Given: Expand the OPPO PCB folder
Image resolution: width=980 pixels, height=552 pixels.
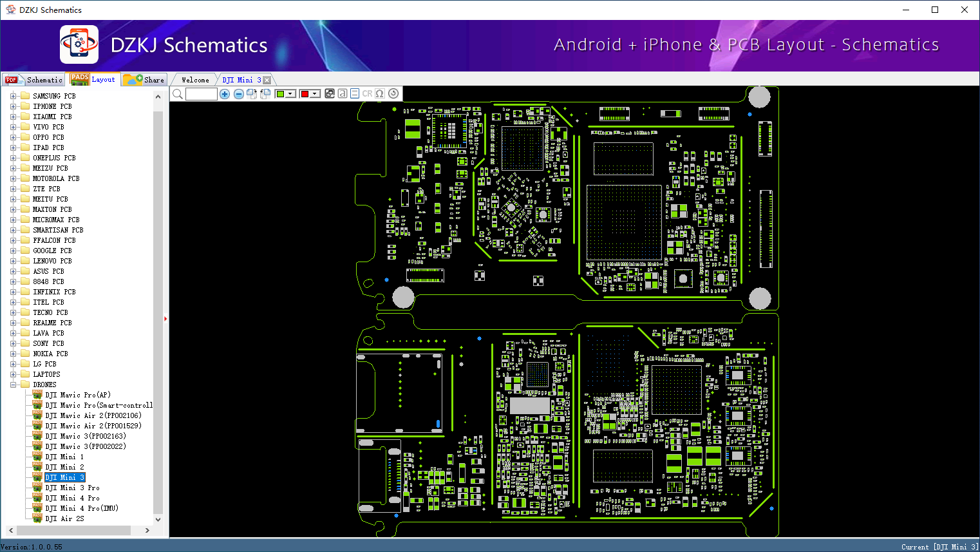Looking at the screenshot, I should (x=13, y=137).
